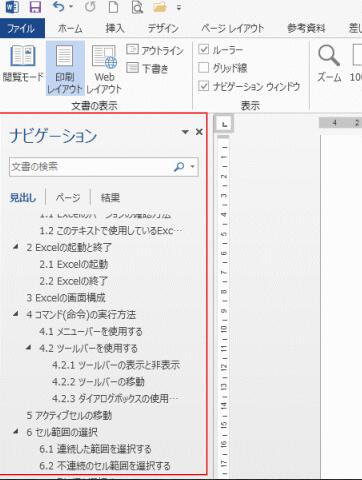Collapse the 4.2 ツールバーを使用する heading
The image size is (362, 480).
[x=29, y=347]
